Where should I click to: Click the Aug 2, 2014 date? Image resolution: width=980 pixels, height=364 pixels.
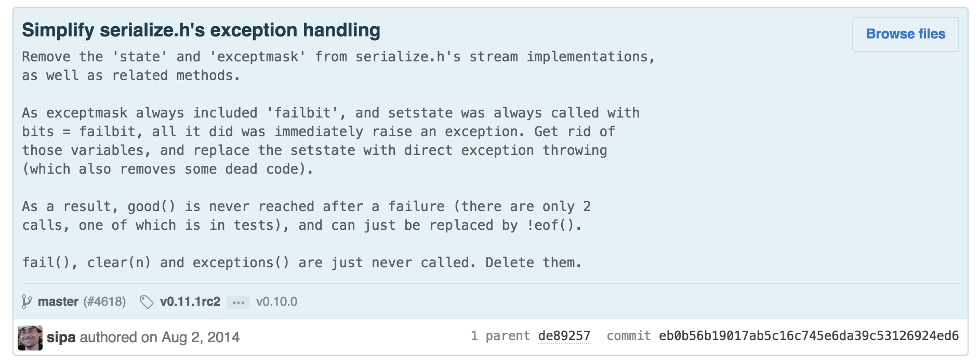click(201, 337)
